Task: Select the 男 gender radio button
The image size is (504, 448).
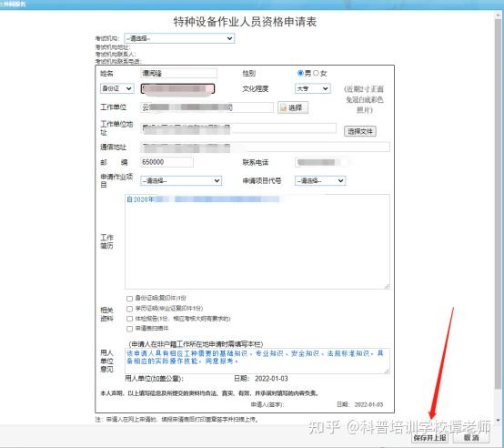Action: click(x=300, y=73)
